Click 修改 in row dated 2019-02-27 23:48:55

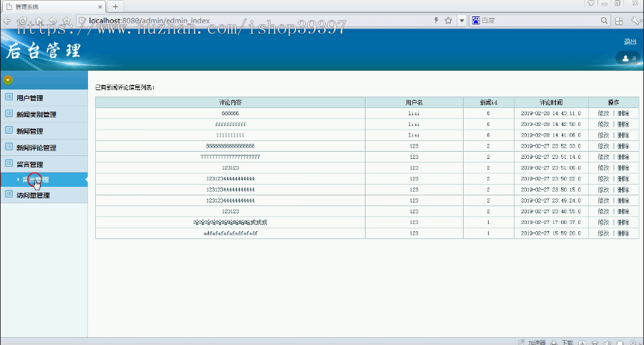pyautogui.click(x=603, y=211)
